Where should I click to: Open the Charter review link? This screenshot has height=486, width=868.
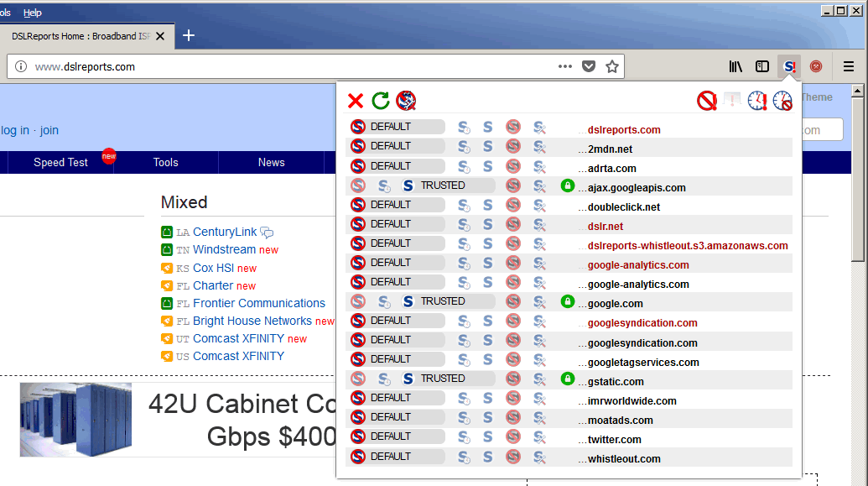[x=212, y=285]
